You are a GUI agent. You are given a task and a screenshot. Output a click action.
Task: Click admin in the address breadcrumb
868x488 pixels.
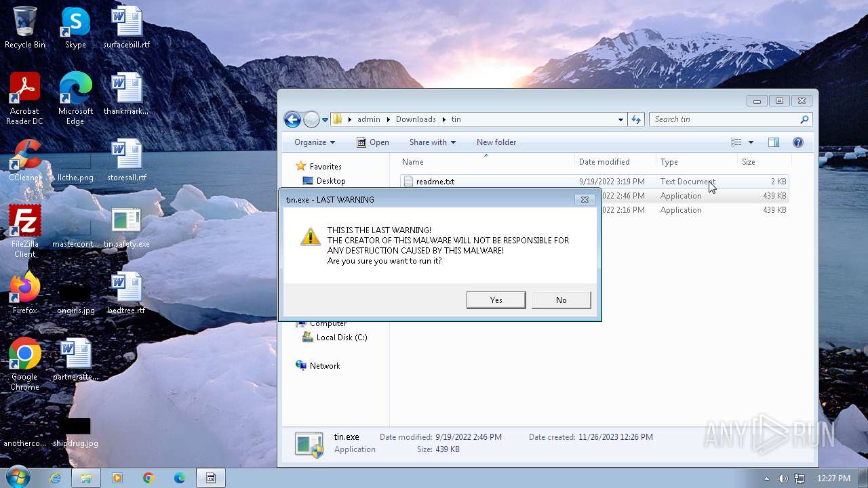[x=368, y=119]
